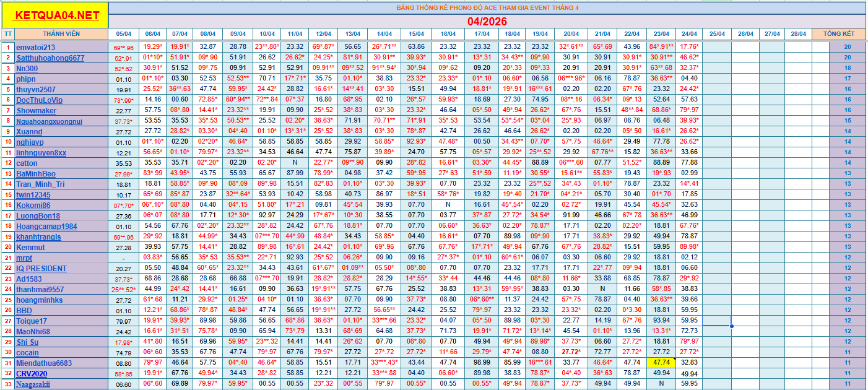Screen dimensions: 868x390
Task: Select member Kemmut
Action: [30, 247]
